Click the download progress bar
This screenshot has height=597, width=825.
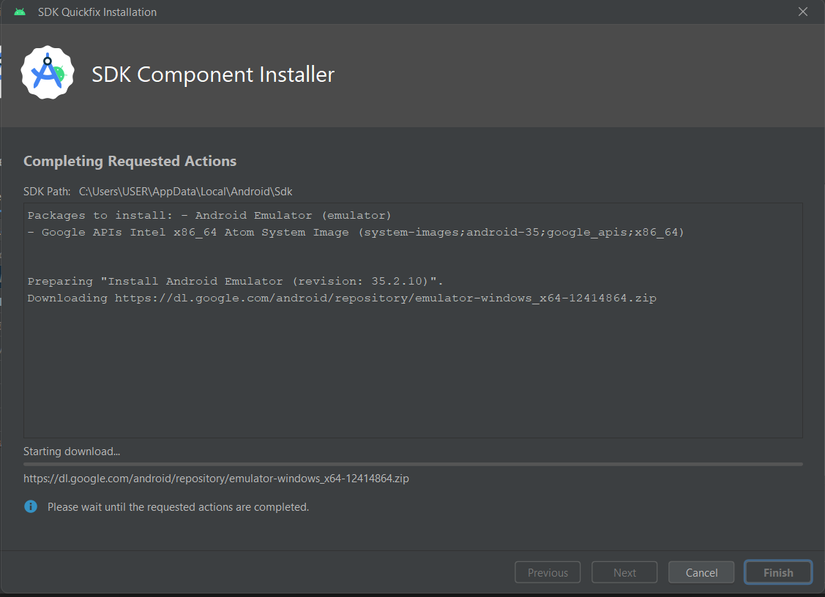coord(412,463)
